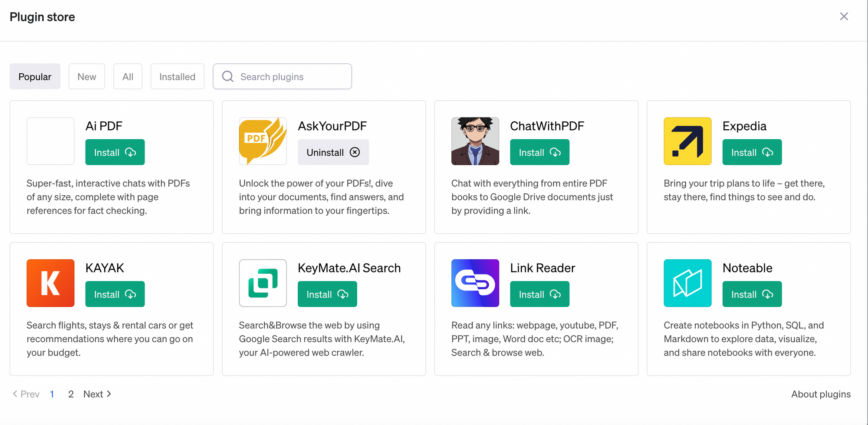Select page 1 in pagination
Image resolution: width=868 pixels, height=425 pixels.
52,394
